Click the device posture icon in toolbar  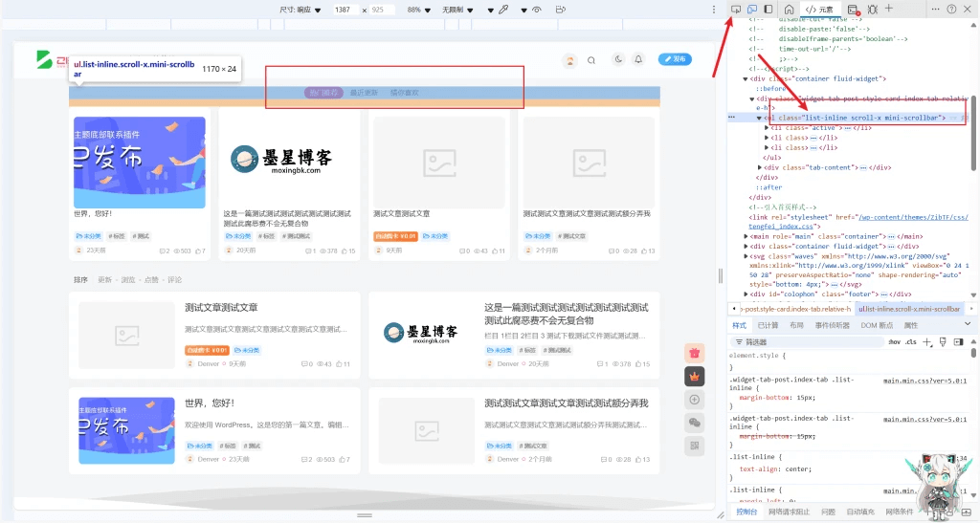coord(560,10)
